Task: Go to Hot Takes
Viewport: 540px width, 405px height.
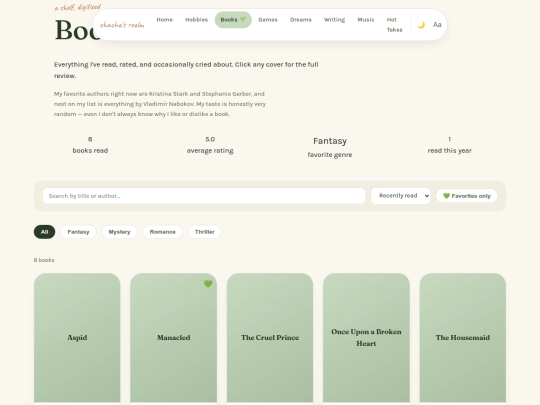Action: click(x=394, y=25)
